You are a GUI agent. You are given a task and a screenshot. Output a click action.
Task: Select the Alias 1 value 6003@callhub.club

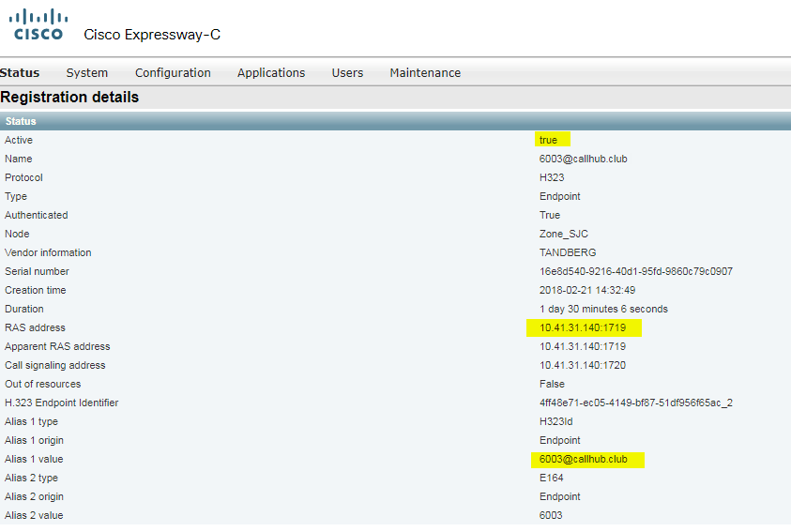(583, 459)
